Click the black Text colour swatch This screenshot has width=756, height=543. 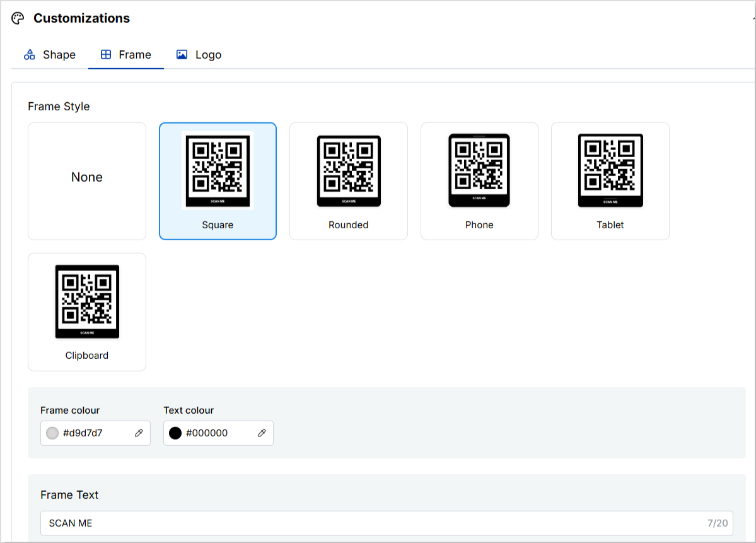(175, 433)
